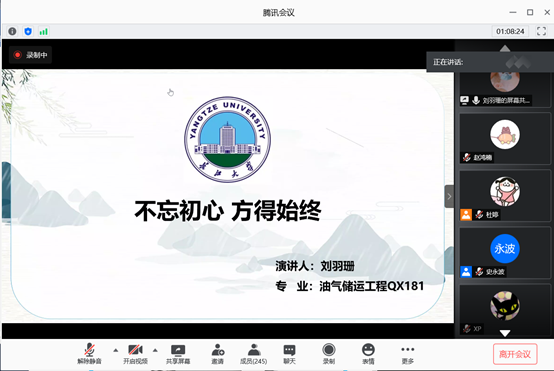The image size is (554, 371).
Task: Click the recording status (录制中) indicator
Action: (30, 55)
